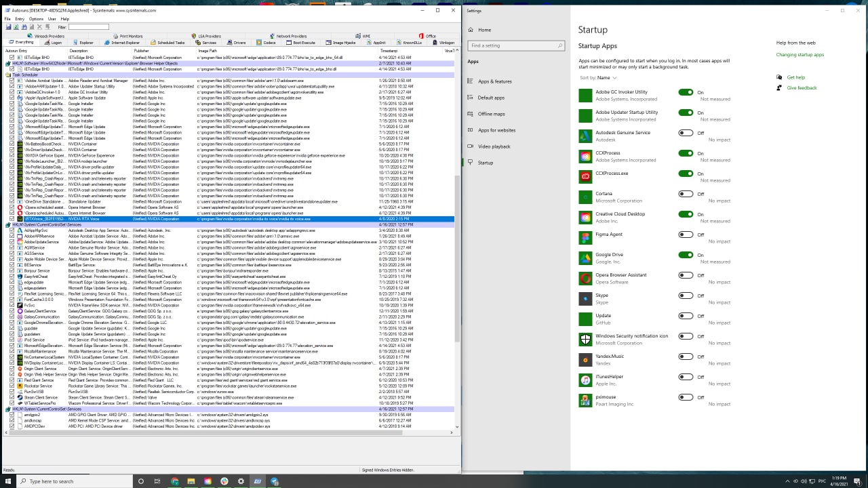The image size is (868, 488).
Task: Click the Home icon in Settings sidebar
Action: 471,30
